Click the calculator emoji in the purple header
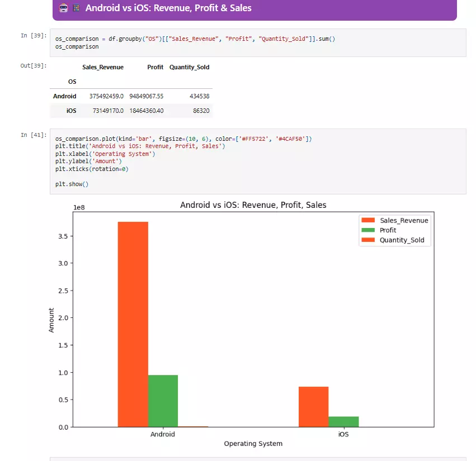The height and width of the screenshot is (461, 476). [76, 8]
